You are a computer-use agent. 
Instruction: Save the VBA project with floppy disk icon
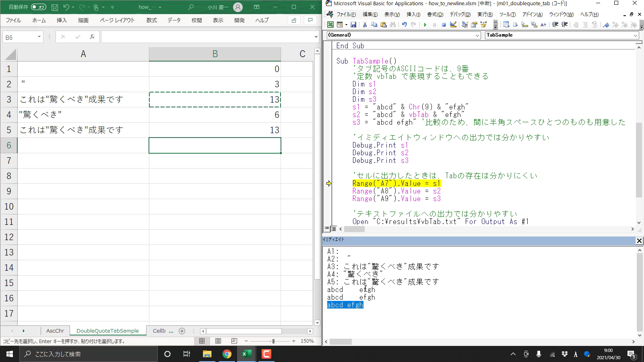pyautogui.click(x=353, y=25)
